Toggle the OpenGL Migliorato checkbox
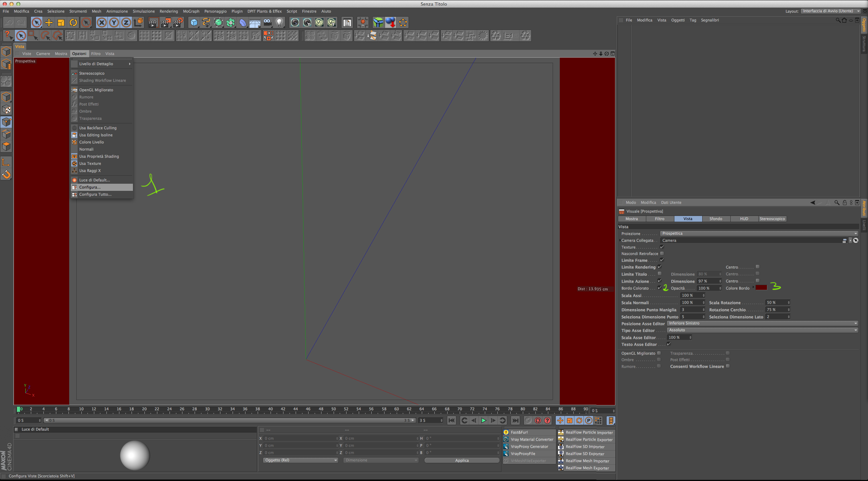 pos(659,353)
